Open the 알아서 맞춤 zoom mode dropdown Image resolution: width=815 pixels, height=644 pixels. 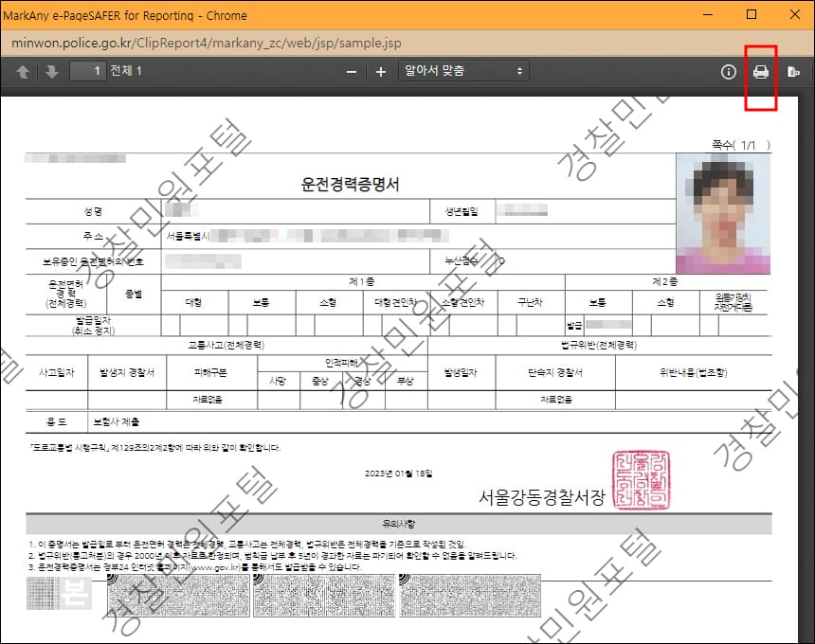click(x=462, y=71)
